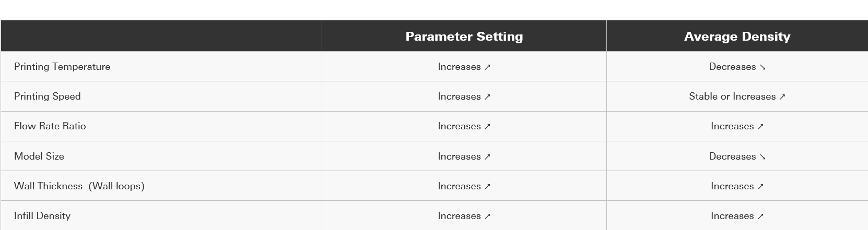
Task: Select the Printing Speed row label
Action: click(x=48, y=96)
